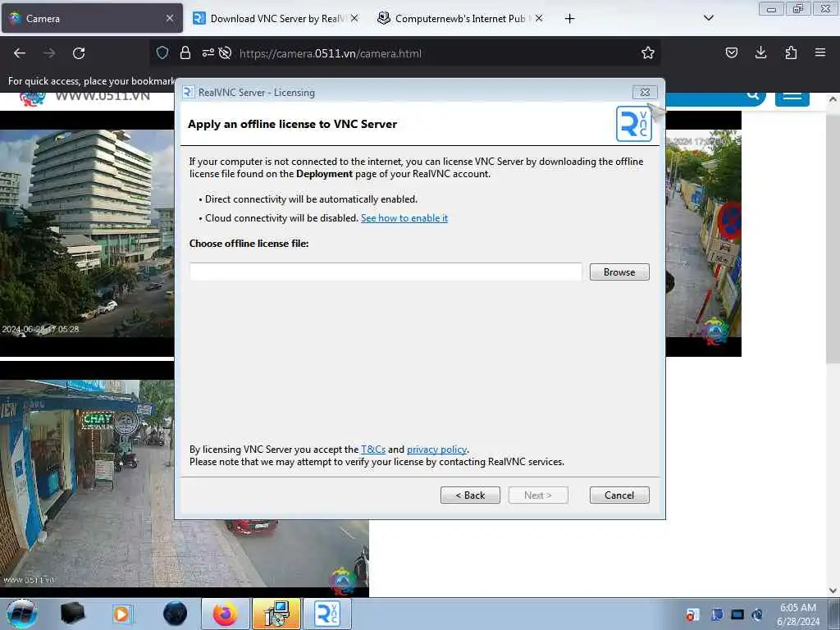The height and width of the screenshot is (630, 840).
Task: Open site permissions icon in the address bar
Action: point(208,52)
